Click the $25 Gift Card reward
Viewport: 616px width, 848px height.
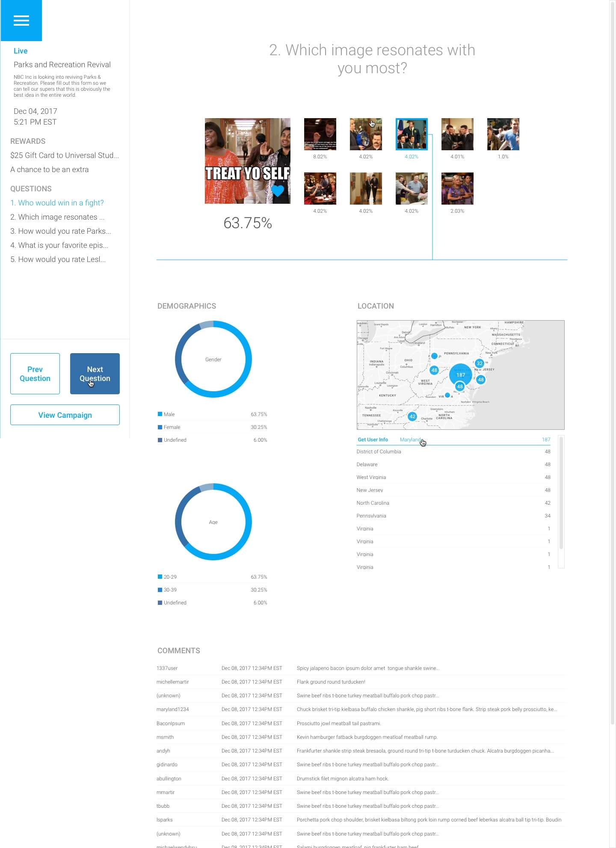pyautogui.click(x=65, y=155)
